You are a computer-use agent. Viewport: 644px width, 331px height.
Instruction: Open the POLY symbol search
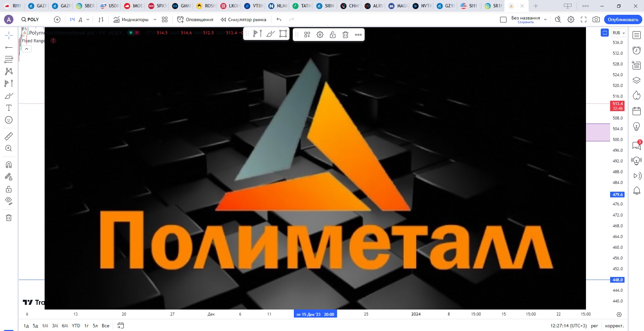click(30, 19)
